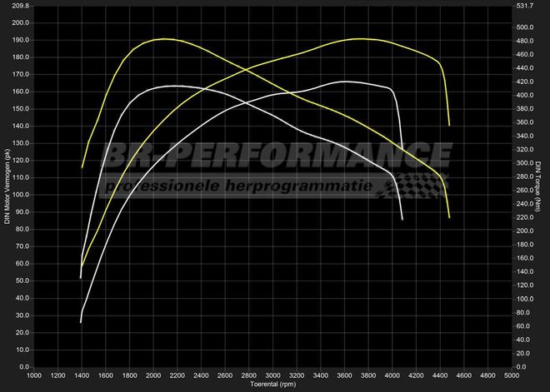
Task: Click the 'Toerental (rpm)' x-axis title
Action: 272,385
